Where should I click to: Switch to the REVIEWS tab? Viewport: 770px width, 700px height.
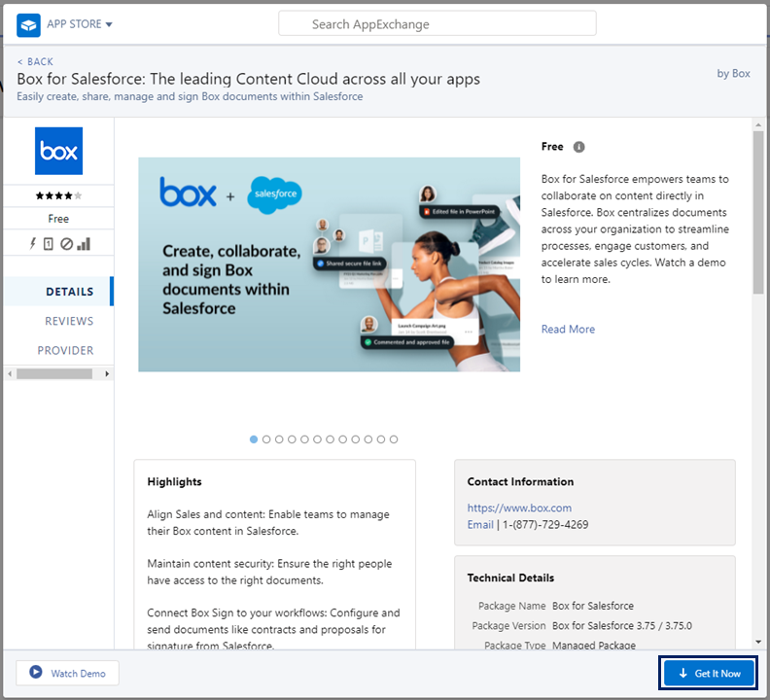point(69,321)
